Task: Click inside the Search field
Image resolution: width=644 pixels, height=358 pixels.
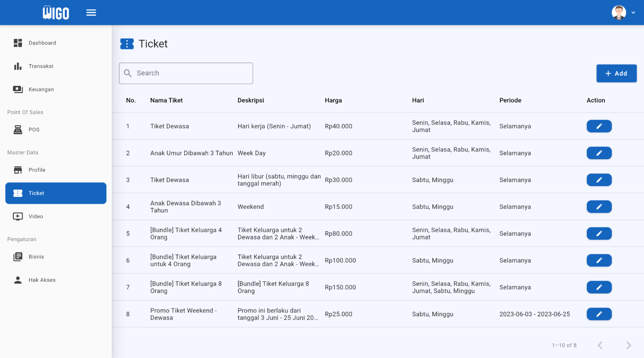Action: (186, 73)
